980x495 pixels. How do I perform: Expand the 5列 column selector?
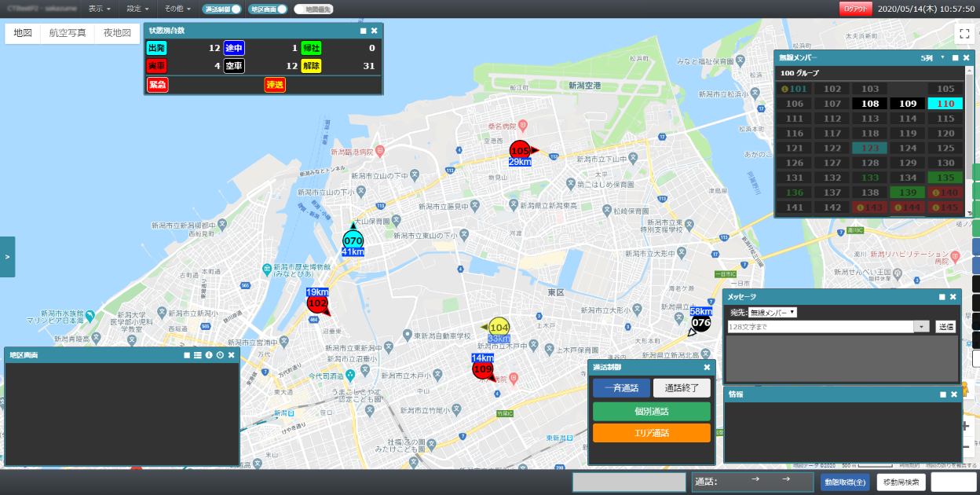pyautogui.click(x=942, y=57)
